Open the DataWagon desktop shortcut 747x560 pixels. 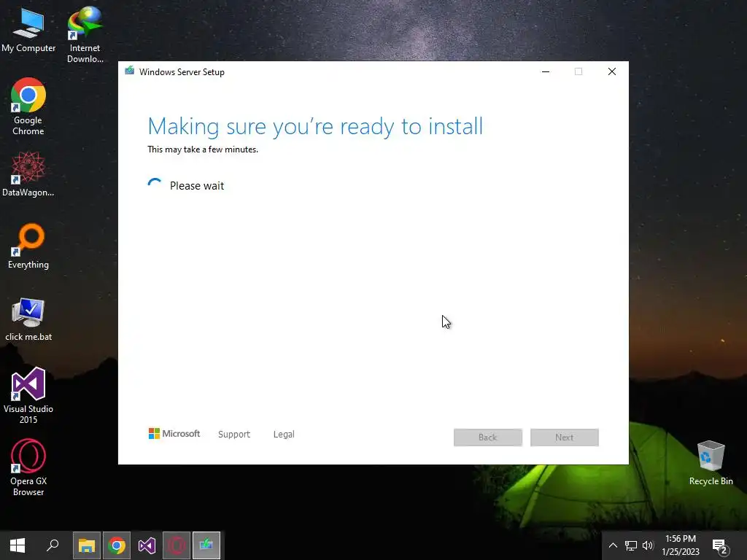click(28, 174)
